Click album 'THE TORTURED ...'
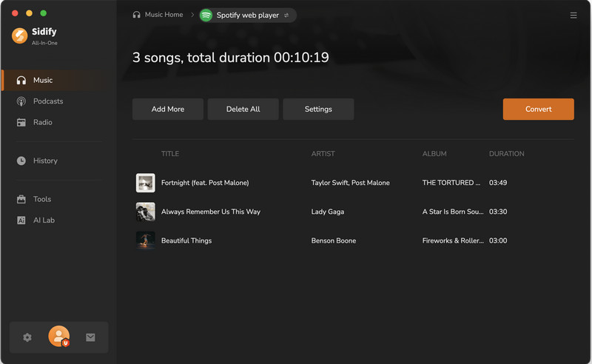Viewport: 592px width, 364px height. click(451, 183)
